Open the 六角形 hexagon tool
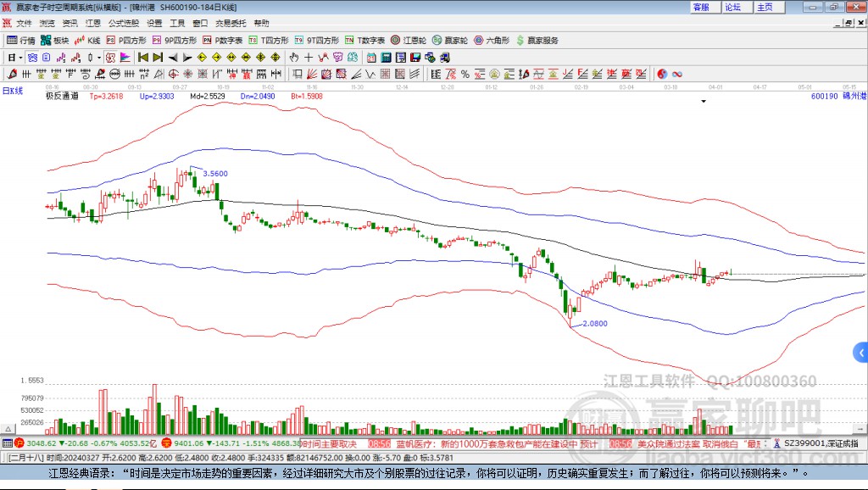Image resolution: width=868 pixels, height=490 pixels. click(x=492, y=41)
